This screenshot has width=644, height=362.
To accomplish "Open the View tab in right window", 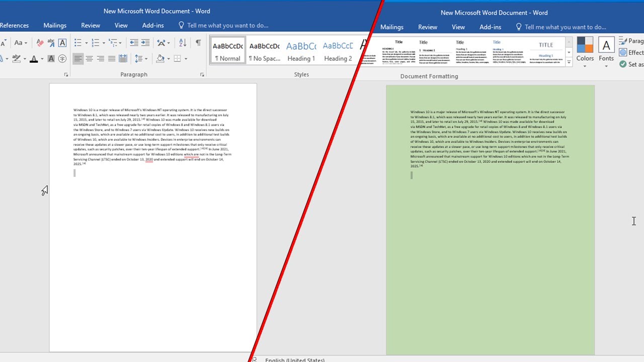I will point(458,27).
